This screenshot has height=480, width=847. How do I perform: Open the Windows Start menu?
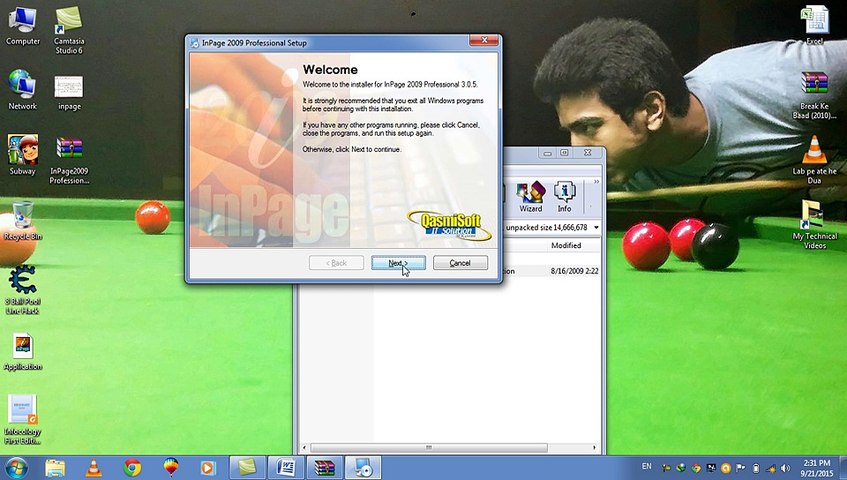(16, 467)
